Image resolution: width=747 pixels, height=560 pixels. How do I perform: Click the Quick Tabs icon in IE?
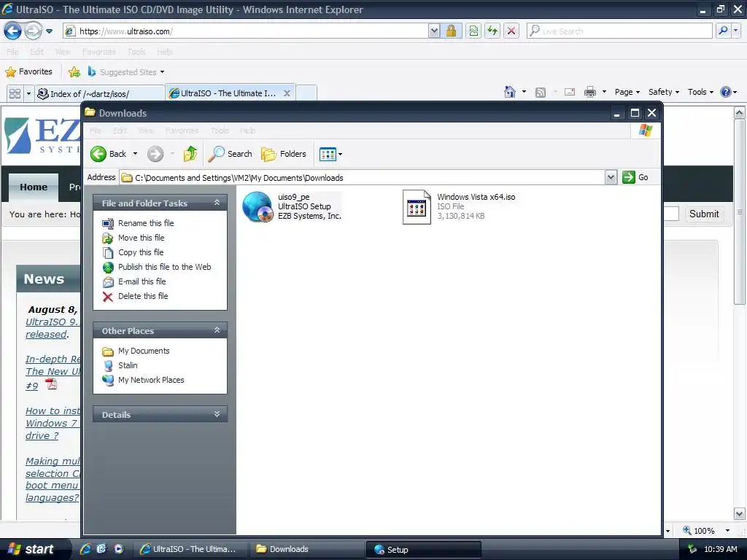click(x=15, y=94)
